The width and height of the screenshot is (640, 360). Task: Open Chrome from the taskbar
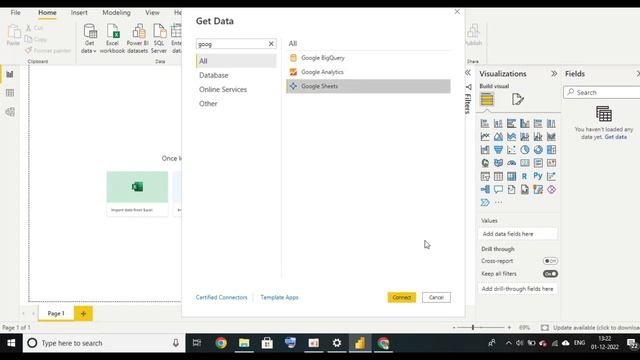click(x=221, y=343)
